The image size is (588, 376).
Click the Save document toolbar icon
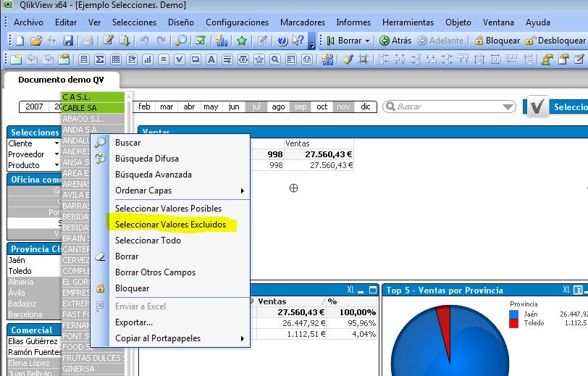coord(68,41)
